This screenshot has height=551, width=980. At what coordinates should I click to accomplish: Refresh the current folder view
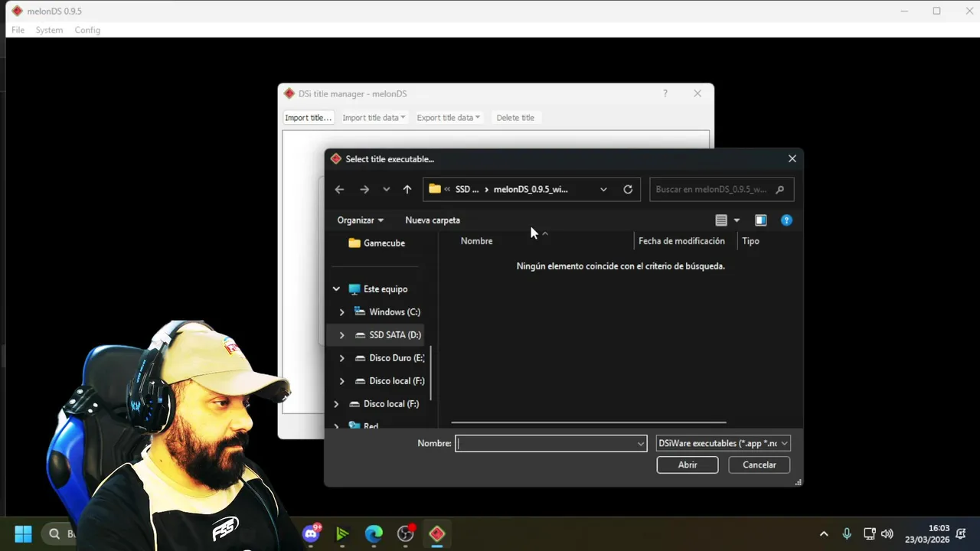628,190
